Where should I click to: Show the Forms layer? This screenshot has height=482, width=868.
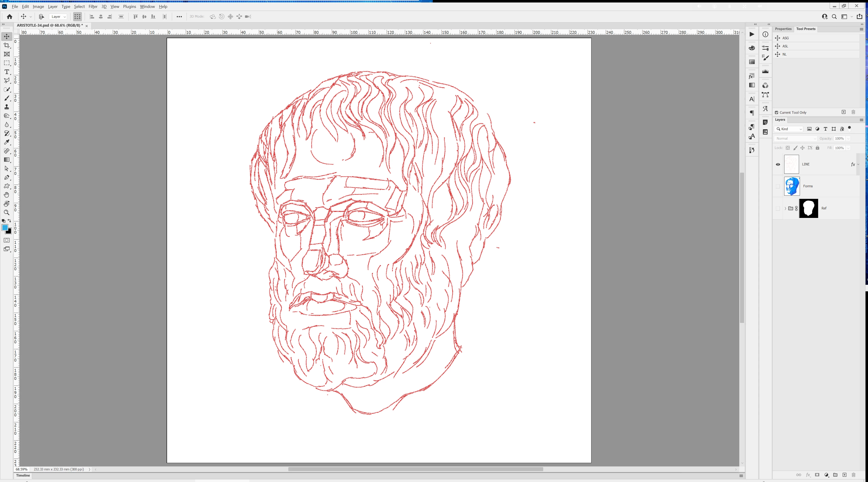click(x=778, y=186)
